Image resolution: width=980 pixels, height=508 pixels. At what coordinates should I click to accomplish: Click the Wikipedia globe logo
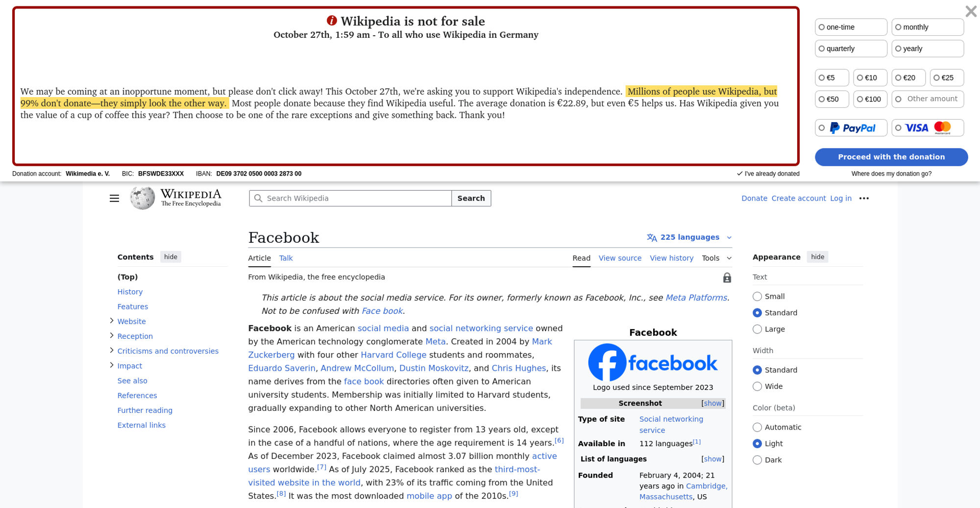[x=142, y=198]
